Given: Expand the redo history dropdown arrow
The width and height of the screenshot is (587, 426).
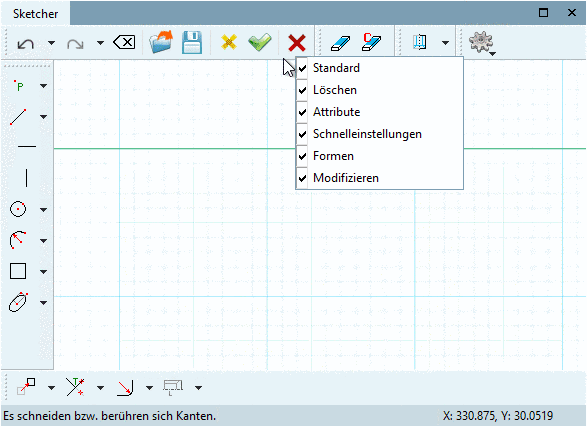Looking at the screenshot, I should pyautogui.click(x=100, y=43).
